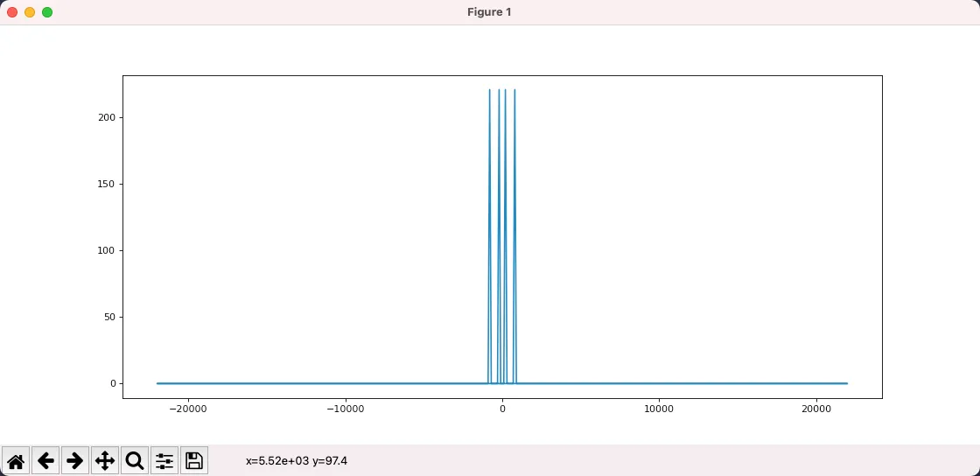Maximize the window with green button
The width and height of the screenshot is (980, 476).
point(47,12)
